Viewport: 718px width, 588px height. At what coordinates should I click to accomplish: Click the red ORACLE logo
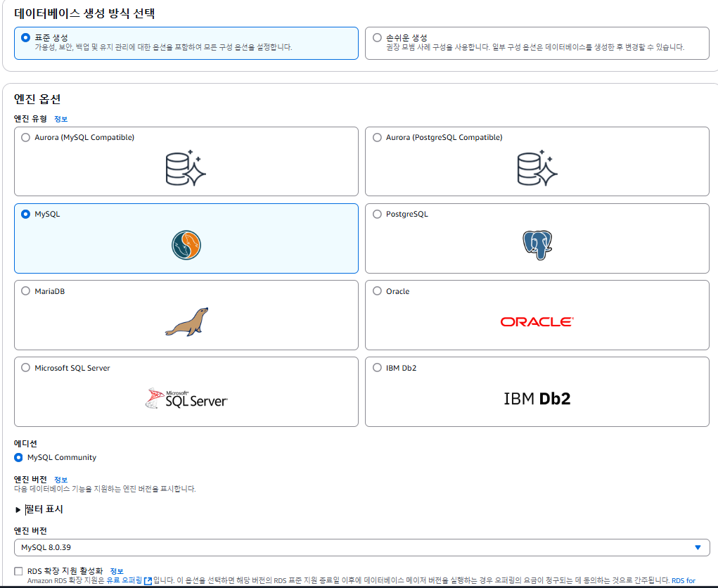point(537,322)
